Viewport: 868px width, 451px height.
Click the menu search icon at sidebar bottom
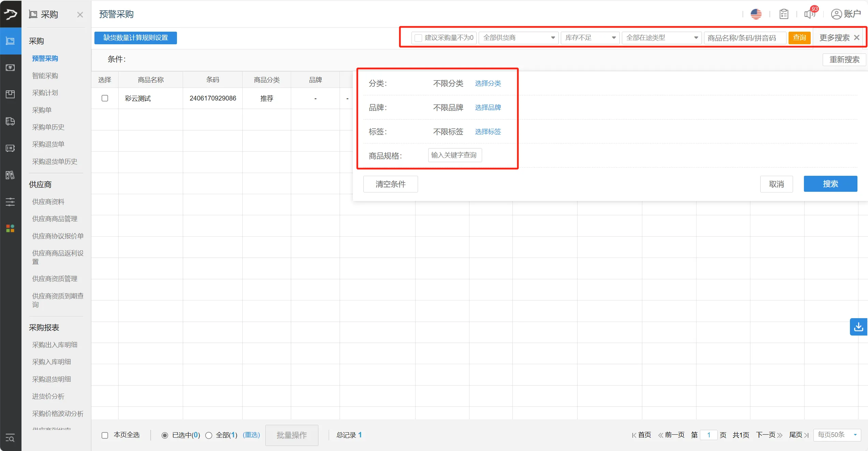click(10, 438)
